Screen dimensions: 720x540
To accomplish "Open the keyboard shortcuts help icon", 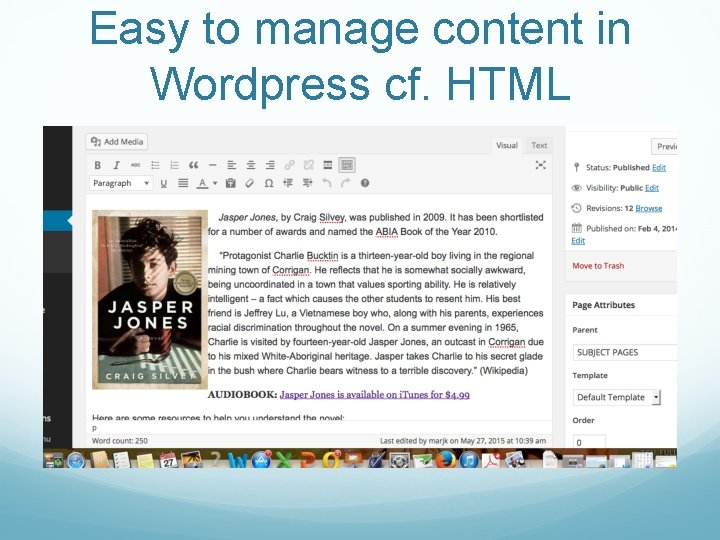I will (365, 183).
